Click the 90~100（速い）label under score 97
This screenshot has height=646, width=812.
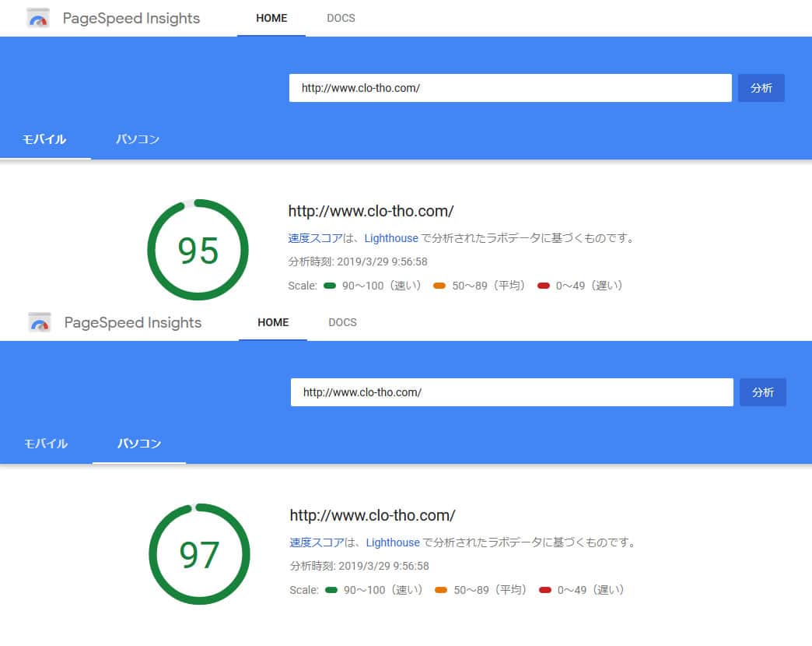tap(383, 590)
